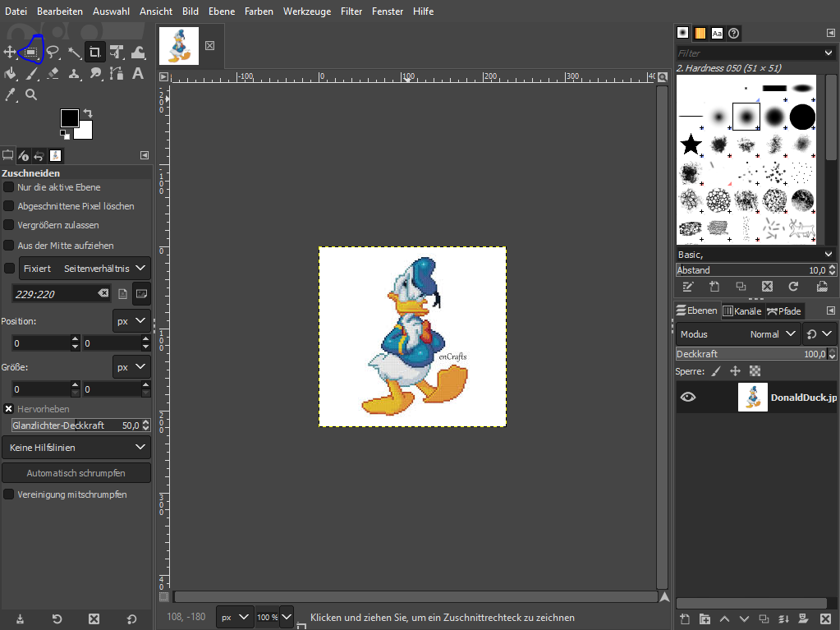Click the Zoom magnifier tool
This screenshot has height=630, width=840.
tap(31, 94)
